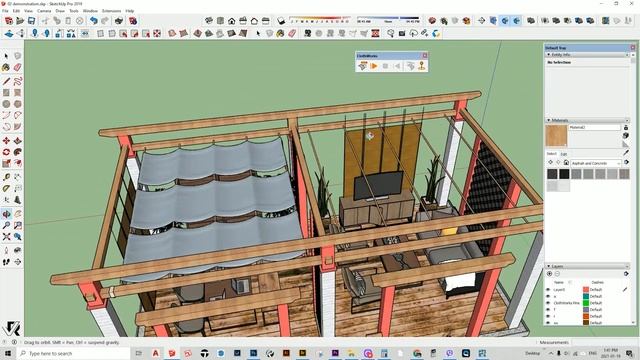Click the Open file icon
Image resolution: width=640 pixels, height=360 pixels.
(x=20, y=21)
